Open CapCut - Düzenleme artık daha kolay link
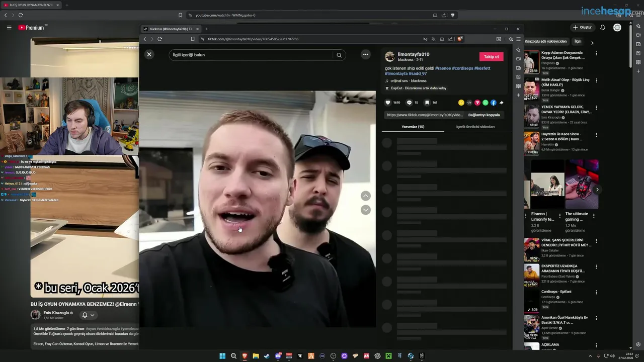Viewport: 644px width, 362px height. coord(418,88)
